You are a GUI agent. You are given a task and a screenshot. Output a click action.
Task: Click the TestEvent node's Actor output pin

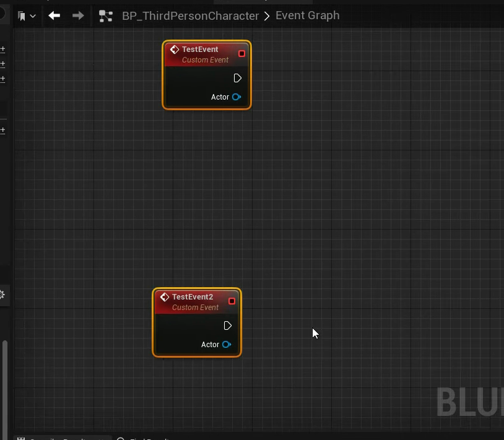pyautogui.click(x=236, y=97)
